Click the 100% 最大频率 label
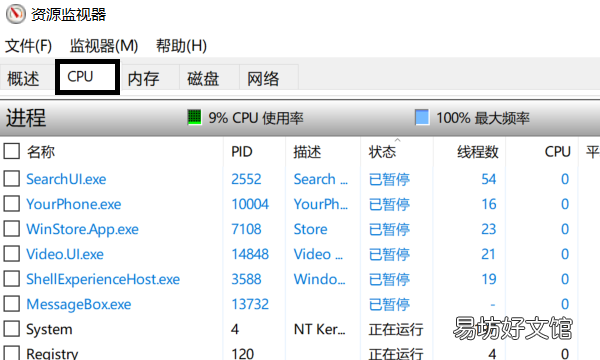This screenshot has width=600, height=360. [x=483, y=118]
